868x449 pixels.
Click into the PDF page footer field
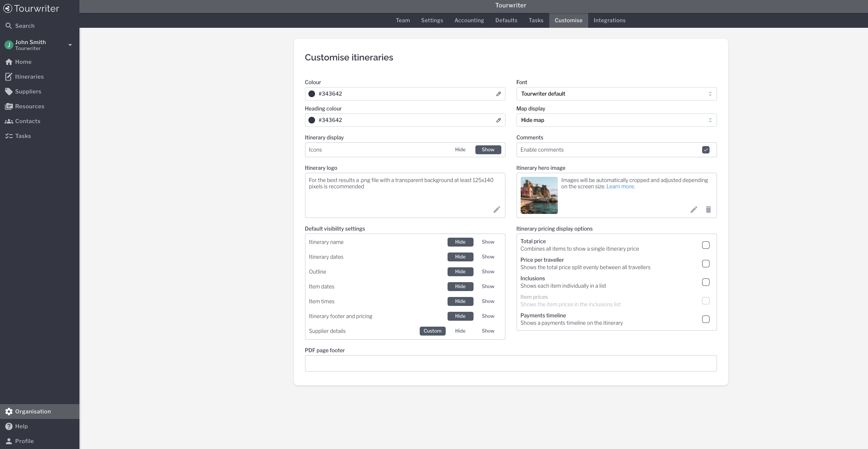510,363
